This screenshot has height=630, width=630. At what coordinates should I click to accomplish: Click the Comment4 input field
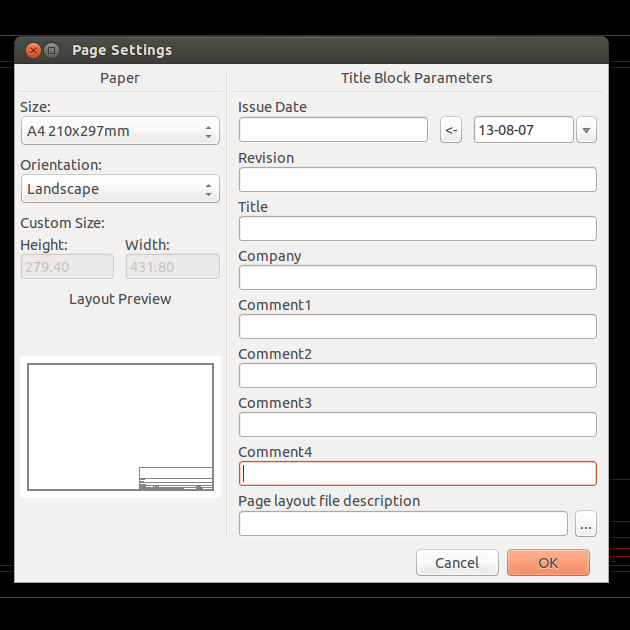(x=417, y=473)
